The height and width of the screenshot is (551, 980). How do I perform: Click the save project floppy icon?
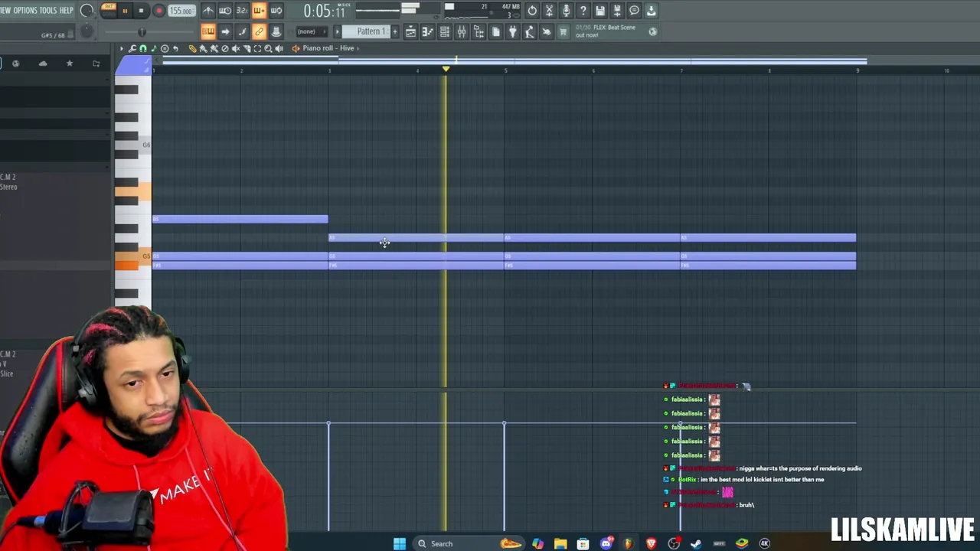tap(600, 11)
